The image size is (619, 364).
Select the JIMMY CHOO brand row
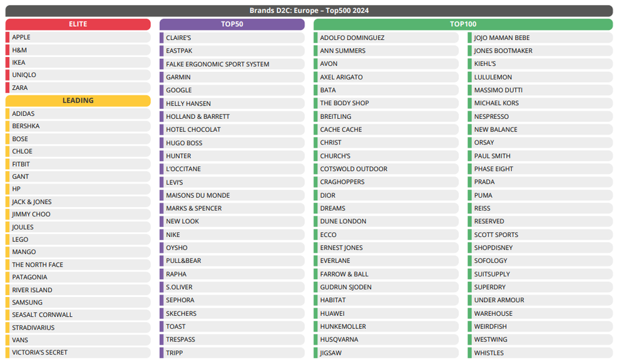[78, 214]
